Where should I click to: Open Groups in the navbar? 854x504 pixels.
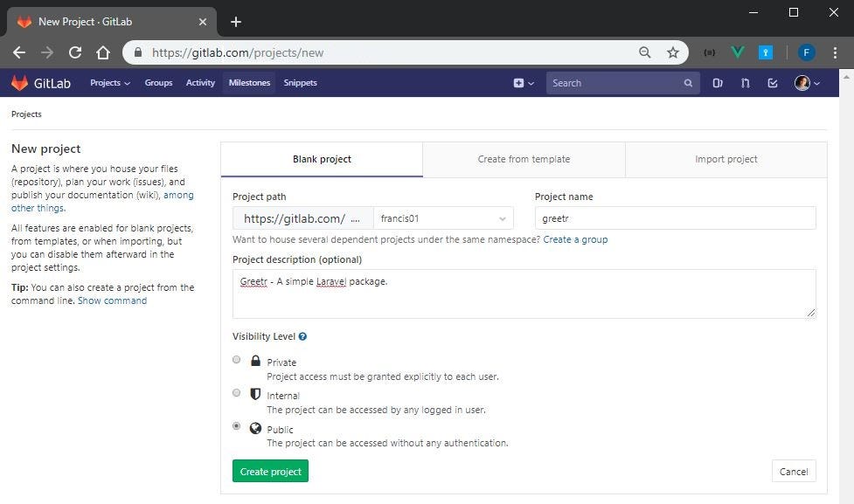158,83
